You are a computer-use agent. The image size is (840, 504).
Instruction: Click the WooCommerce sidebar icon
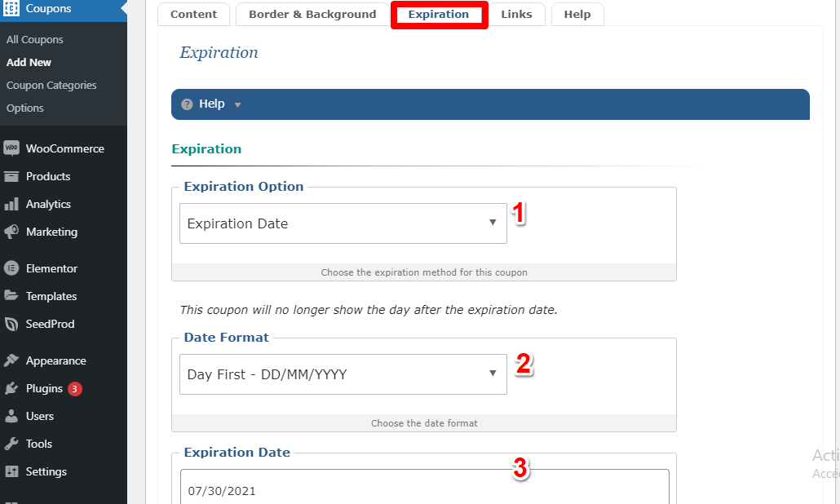11,148
